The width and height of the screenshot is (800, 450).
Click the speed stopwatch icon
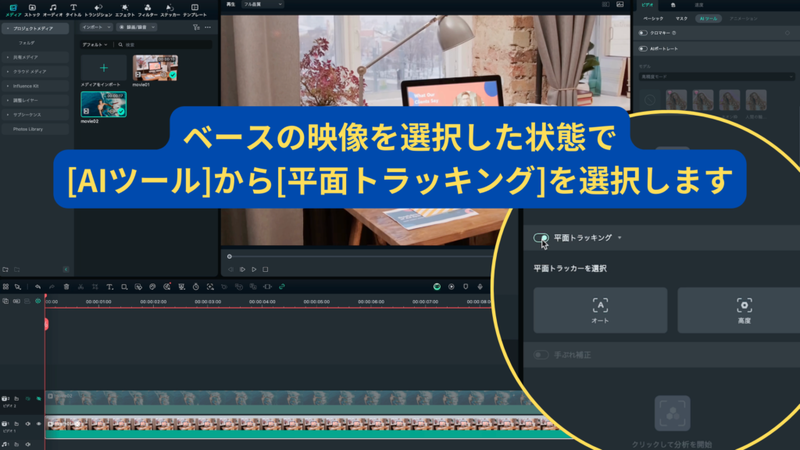tap(196, 287)
